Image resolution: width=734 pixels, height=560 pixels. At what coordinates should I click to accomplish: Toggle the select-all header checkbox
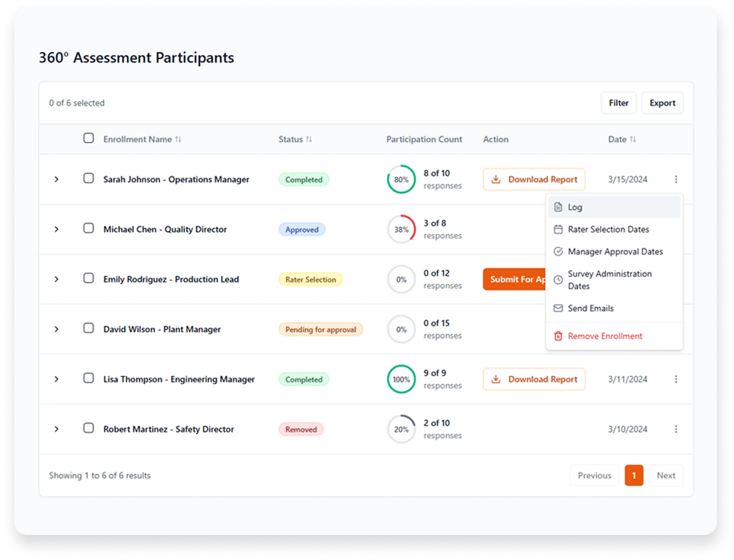(88, 138)
